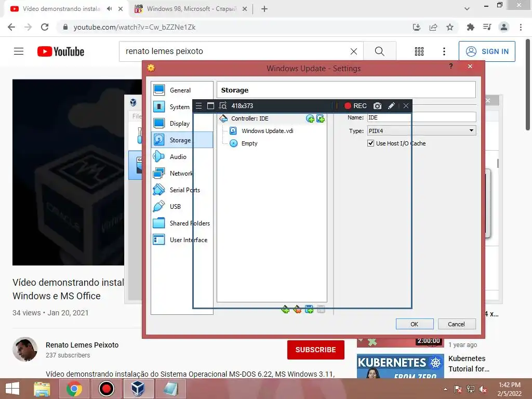Click the recorder region select icon
The width and height of the screenshot is (532, 399).
[222, 106]
